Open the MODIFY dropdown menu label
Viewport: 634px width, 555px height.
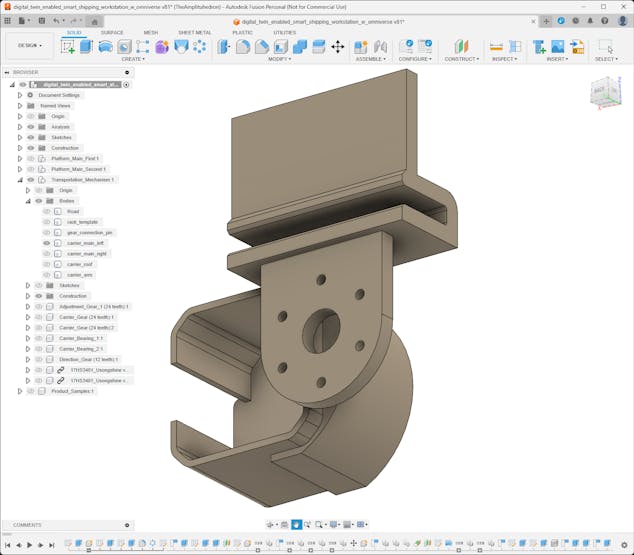(x=280, y=59)
